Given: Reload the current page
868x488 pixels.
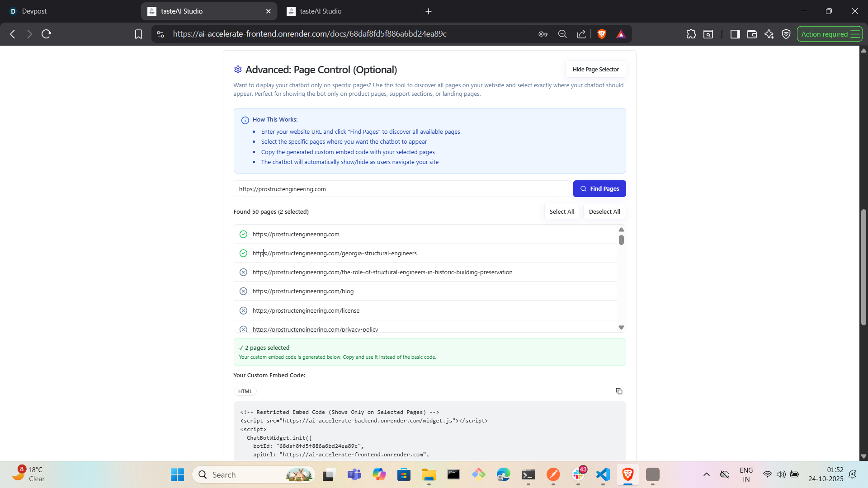Looking at the screenshot, I should 46,34.
